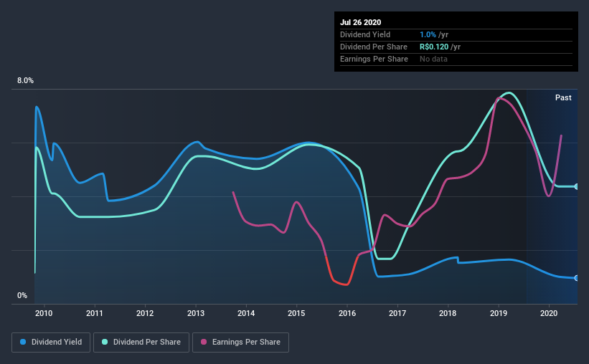Click the 8.0% y-axis label
Viewport: 589px width, 364px height.
(x=25, y=81)
